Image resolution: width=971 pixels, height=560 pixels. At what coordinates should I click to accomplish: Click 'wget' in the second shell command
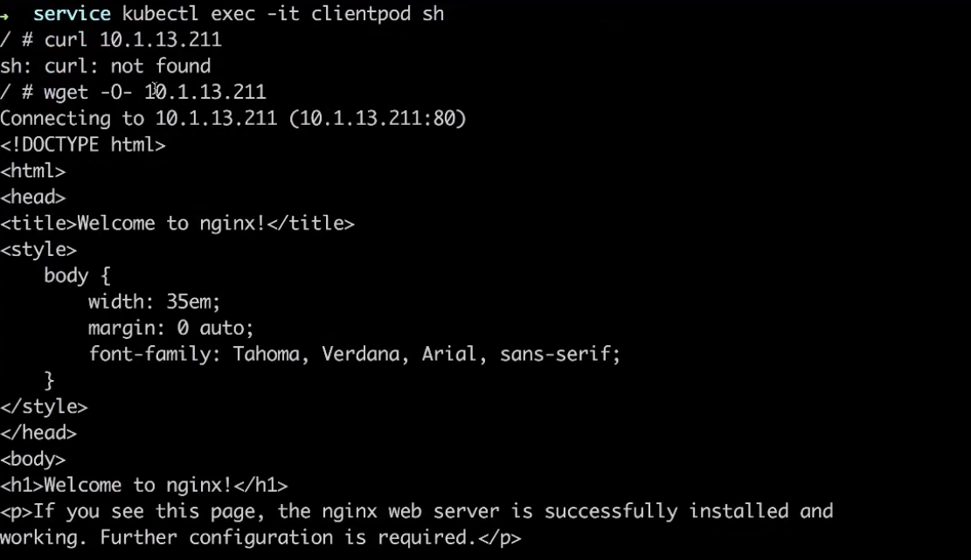click(66, 93)
